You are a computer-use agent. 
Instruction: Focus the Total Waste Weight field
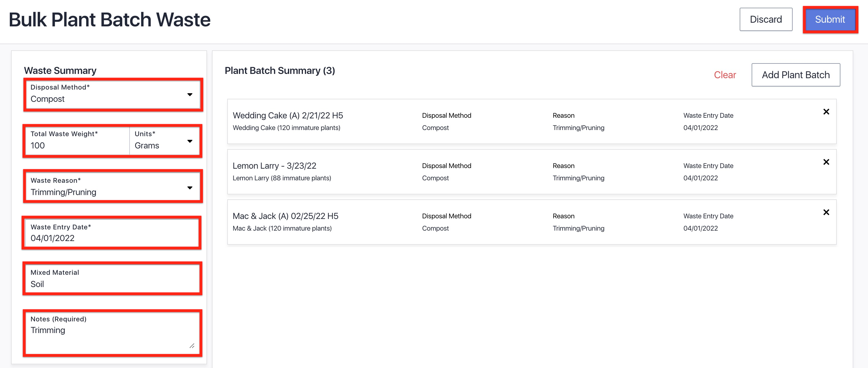77,141
